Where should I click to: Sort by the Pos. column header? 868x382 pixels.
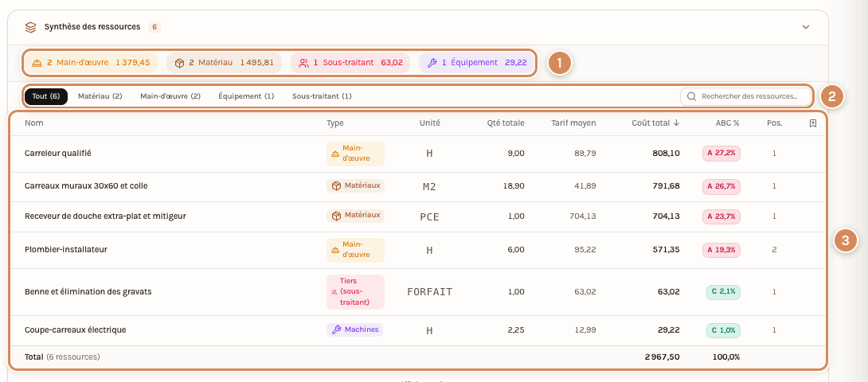coord(775,123)
